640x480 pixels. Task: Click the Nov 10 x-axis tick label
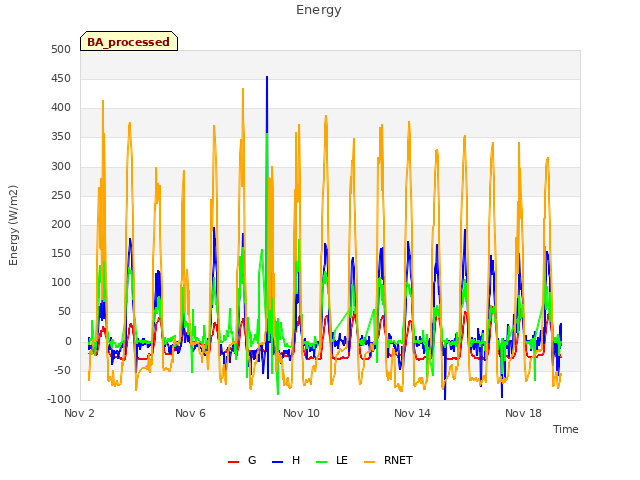[x=301, y=413]
